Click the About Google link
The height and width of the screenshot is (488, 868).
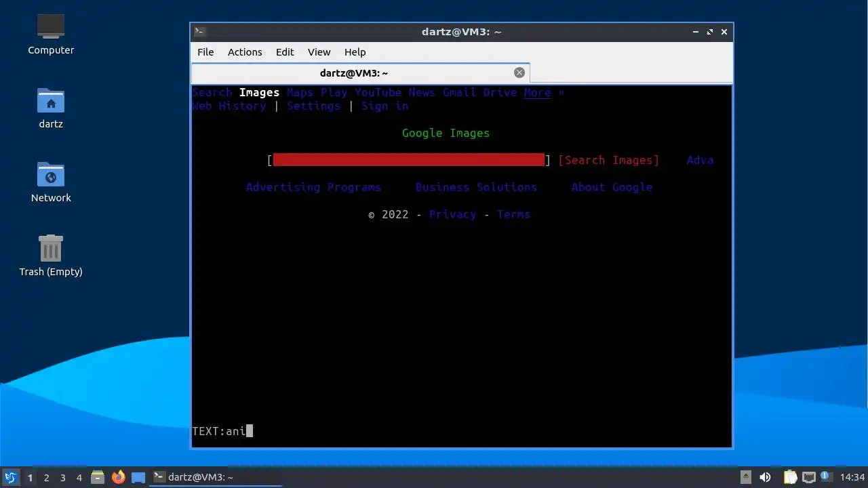612,187
